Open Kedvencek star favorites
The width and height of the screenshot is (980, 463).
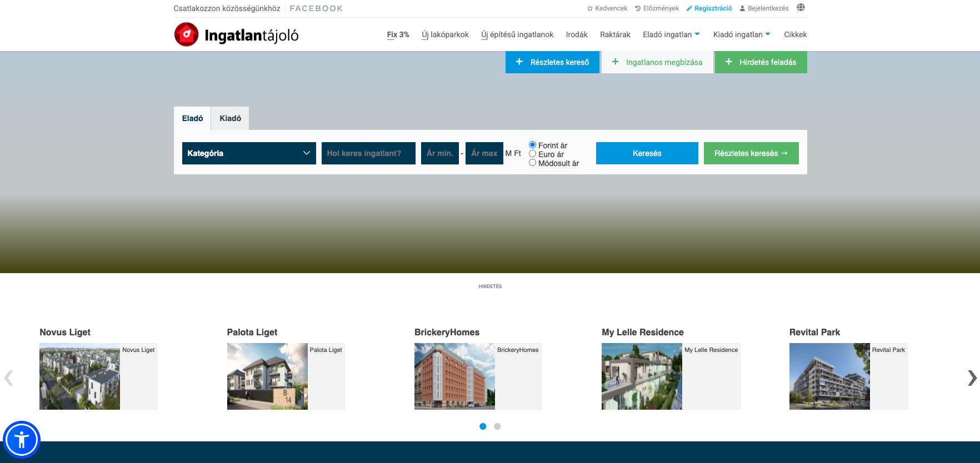[x=607, y=8]
